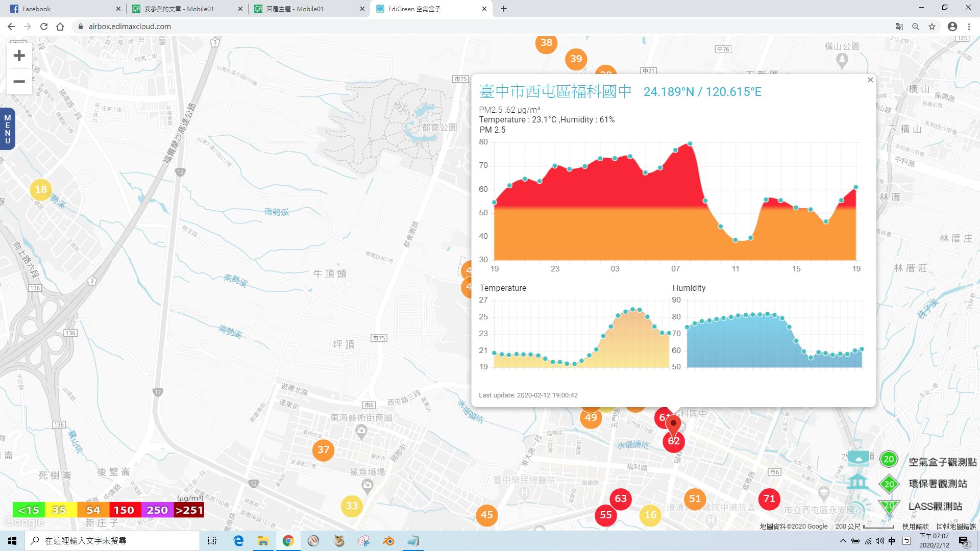This screenshot has width=980, height=551.
Task: Click the 39 PM2.5 station marker
Action: pyautogui.click(x=576, y=59)
